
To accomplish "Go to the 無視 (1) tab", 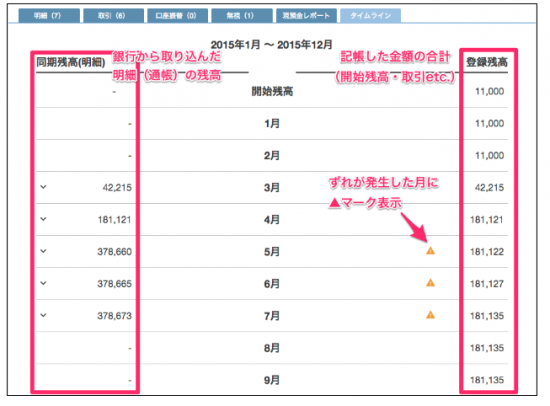I will (242, 16).
